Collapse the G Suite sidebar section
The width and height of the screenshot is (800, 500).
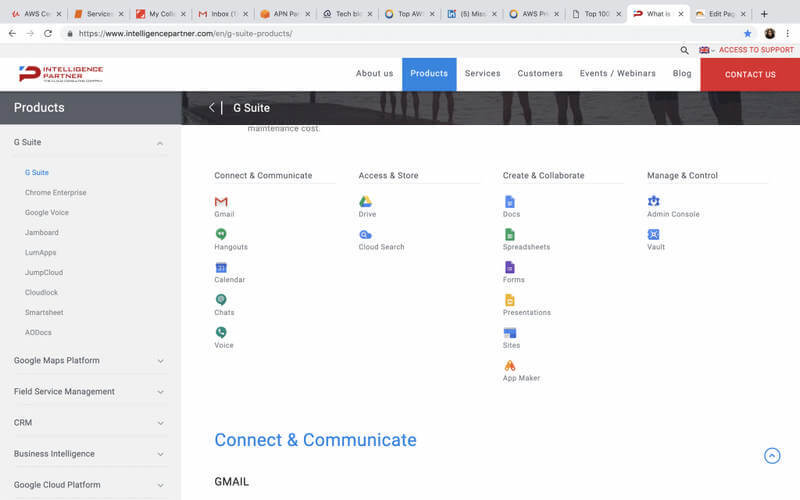[160, 143]
